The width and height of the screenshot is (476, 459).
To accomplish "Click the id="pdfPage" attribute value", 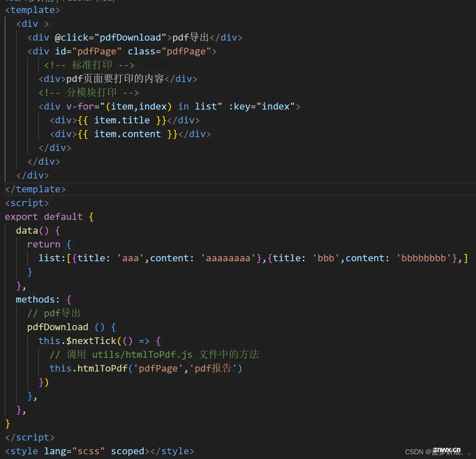I will click(97, 52).
